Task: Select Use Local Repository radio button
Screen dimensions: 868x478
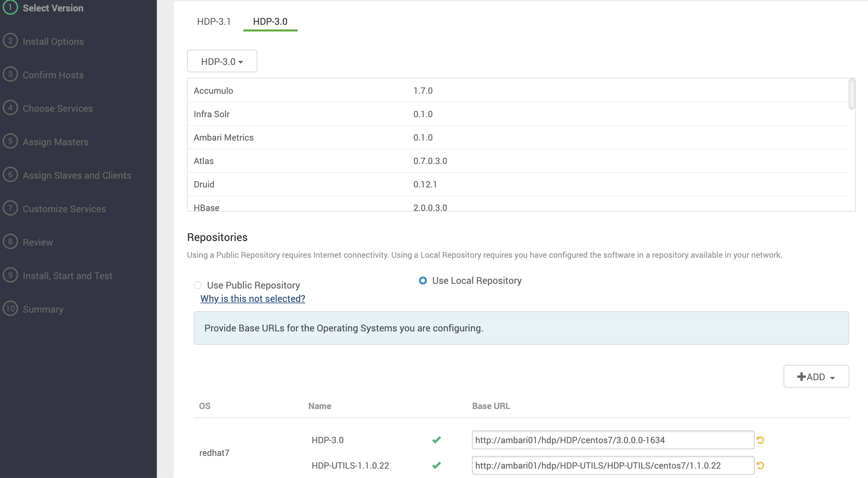Action: 423,281
